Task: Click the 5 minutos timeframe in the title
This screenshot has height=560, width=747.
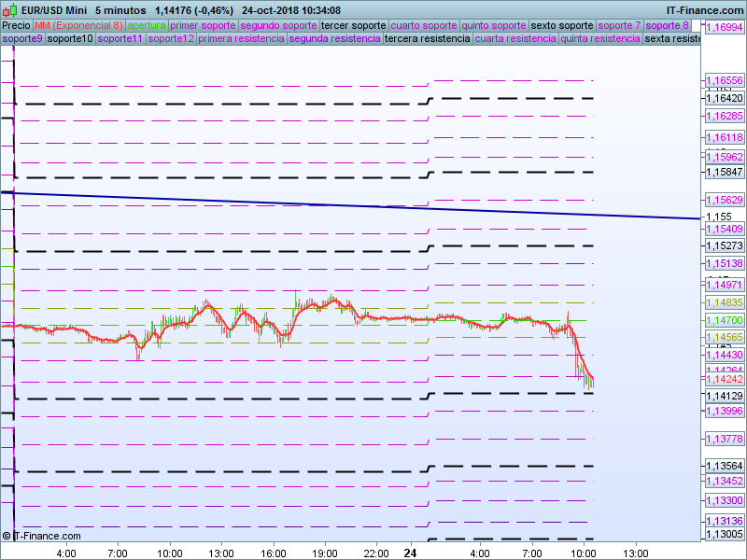Action: point(120,10)
